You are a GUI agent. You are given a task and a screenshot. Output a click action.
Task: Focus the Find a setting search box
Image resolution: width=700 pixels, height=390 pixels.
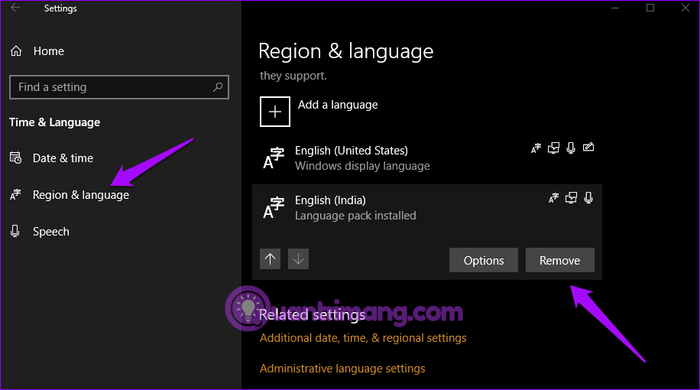click(x=119, y=87)
